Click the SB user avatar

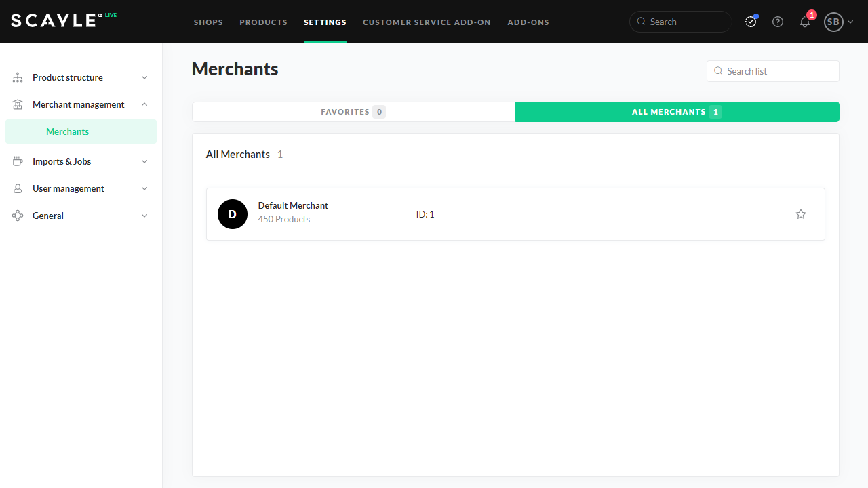coord(833,22)
